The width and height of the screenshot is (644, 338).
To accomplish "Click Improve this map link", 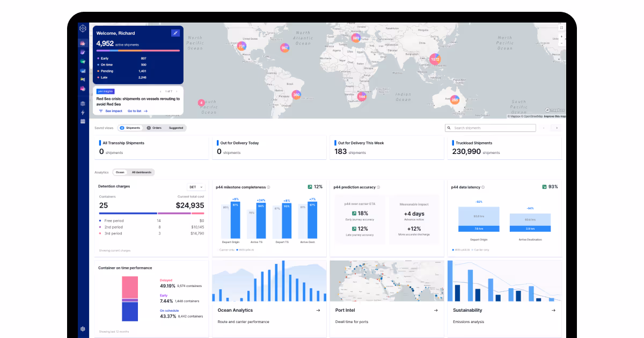I will 554,116.
